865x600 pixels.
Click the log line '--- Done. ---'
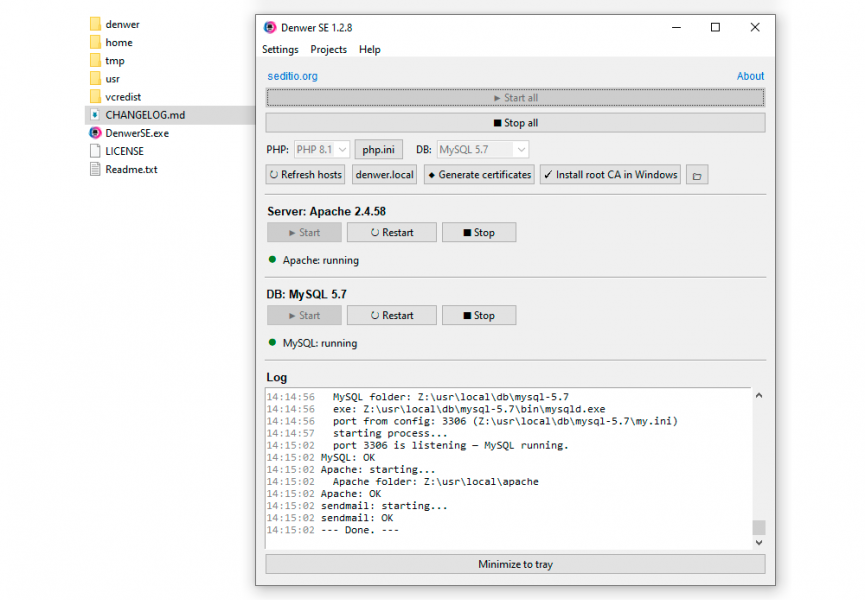360,530
